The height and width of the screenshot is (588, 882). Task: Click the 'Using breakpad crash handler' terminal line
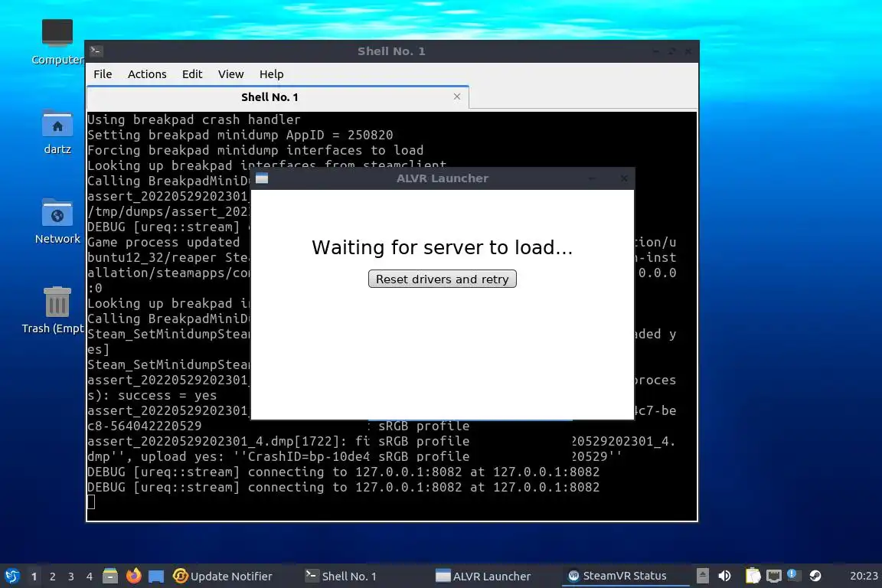tap(194, 120)
